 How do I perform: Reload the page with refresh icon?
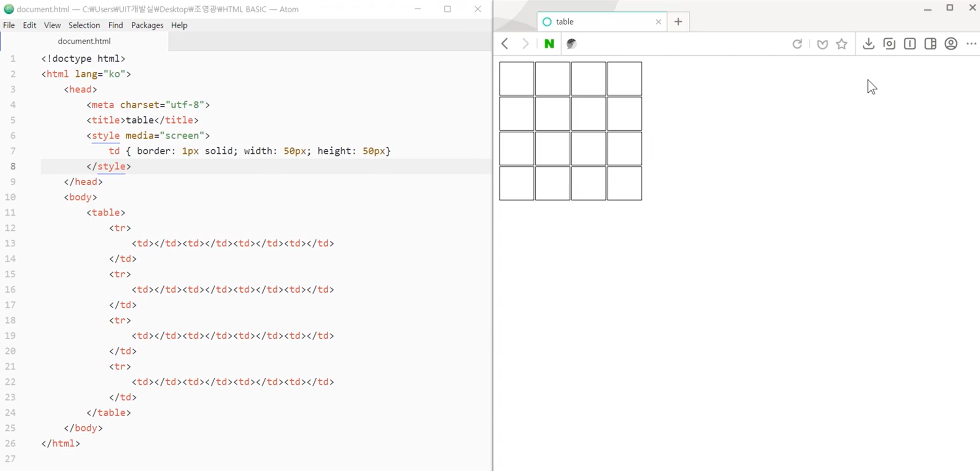point(797,44)
